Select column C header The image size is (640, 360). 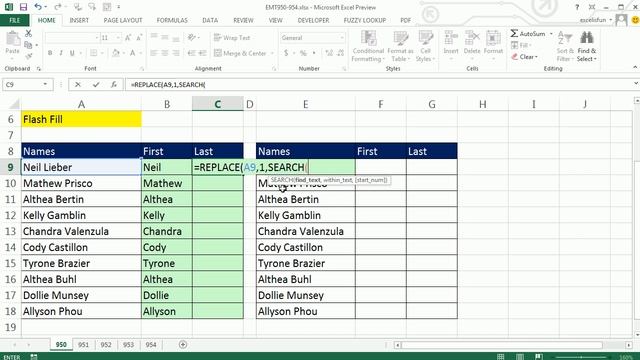coord(218,104)
